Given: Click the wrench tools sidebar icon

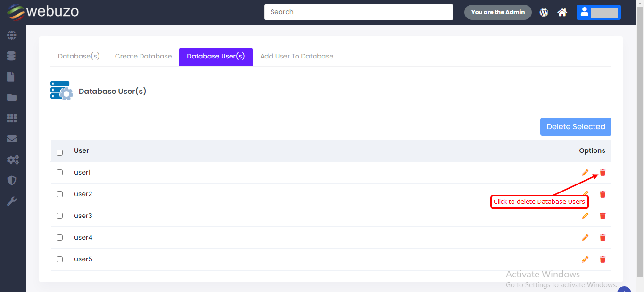Looking at the screenshot, I should (x=12, y=201).
